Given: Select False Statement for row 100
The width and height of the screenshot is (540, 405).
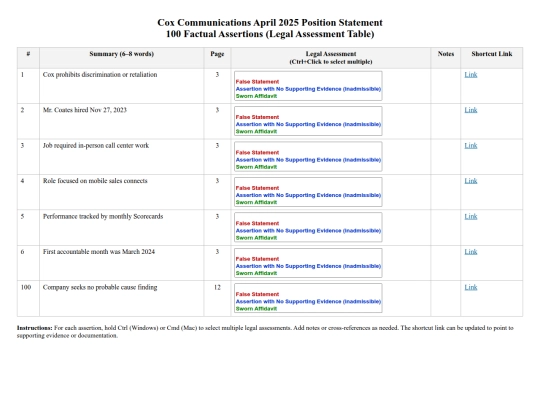Looking at the screenshot, I should (257, 294).
